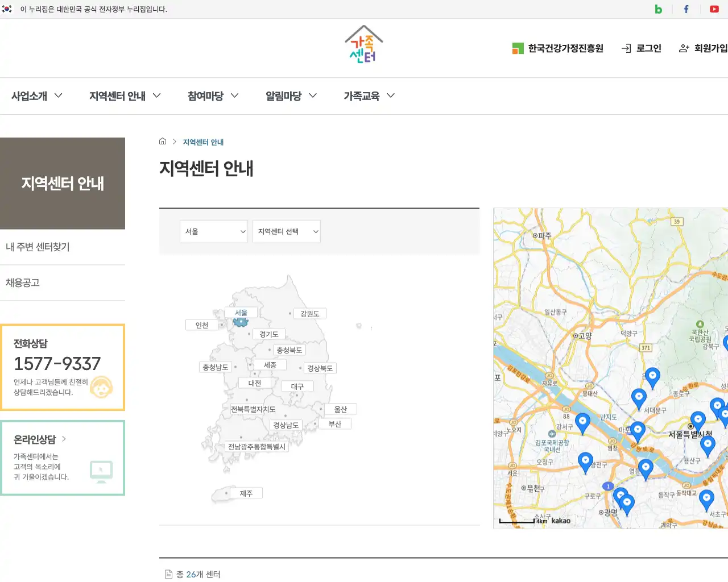Image resolution: width=728 pixels, height=582 pixels.
Task: Click the 지역센터 안내 breadcrumb link
Action: click(203, 142)
